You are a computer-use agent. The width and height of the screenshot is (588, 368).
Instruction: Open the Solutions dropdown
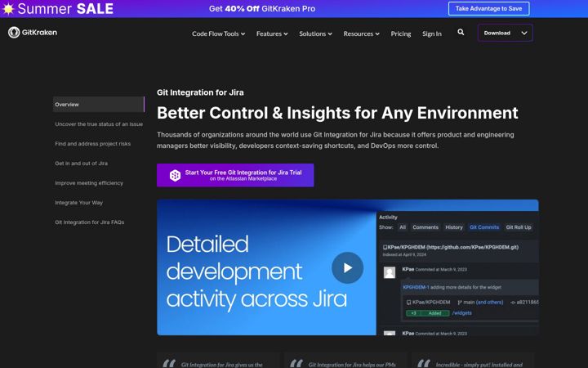click(315, 34)
